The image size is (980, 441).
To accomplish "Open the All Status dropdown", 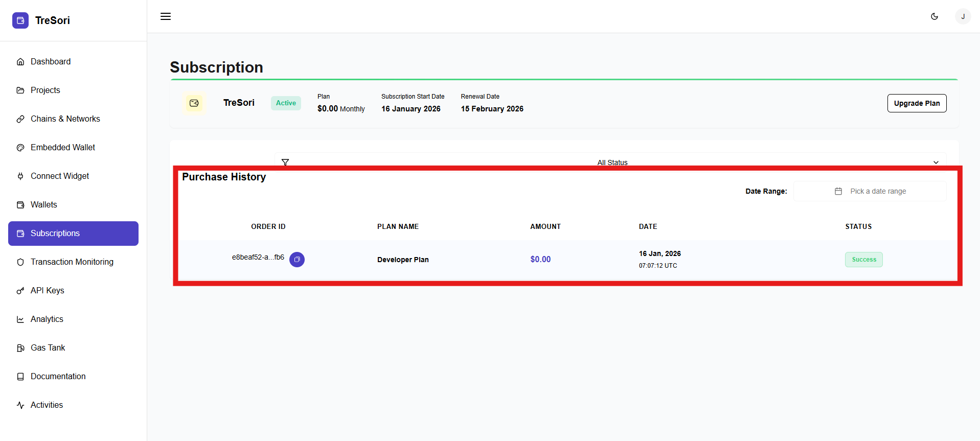I will pyautogui.click(x=612, y=162).
